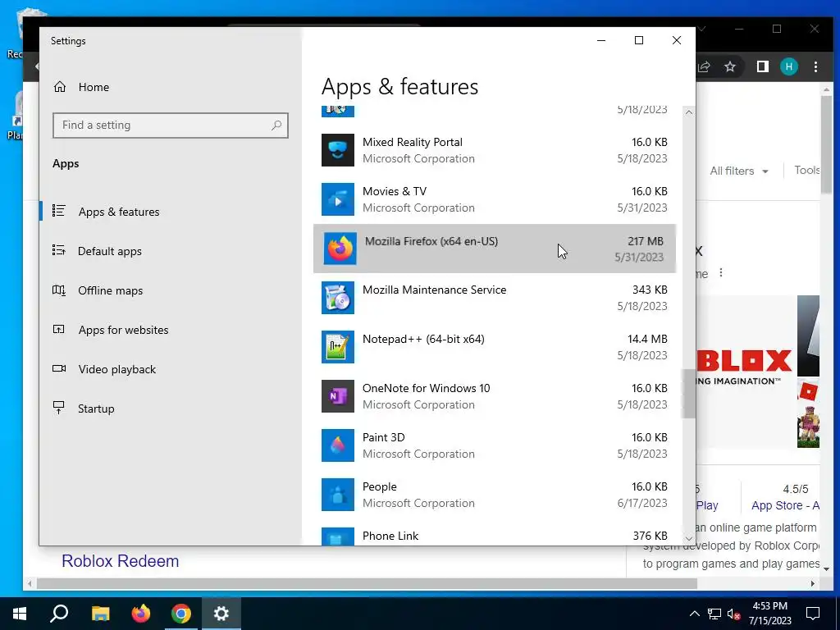Open Startup apps settings
The image size is (840, 630).
pos(84,409)
